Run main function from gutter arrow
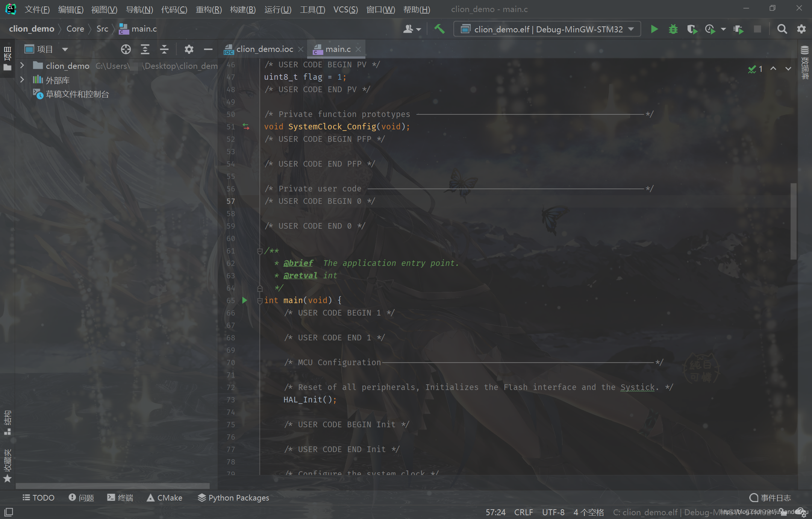The width and height of the screenshot is (812, 519). [x=245, y=300]
